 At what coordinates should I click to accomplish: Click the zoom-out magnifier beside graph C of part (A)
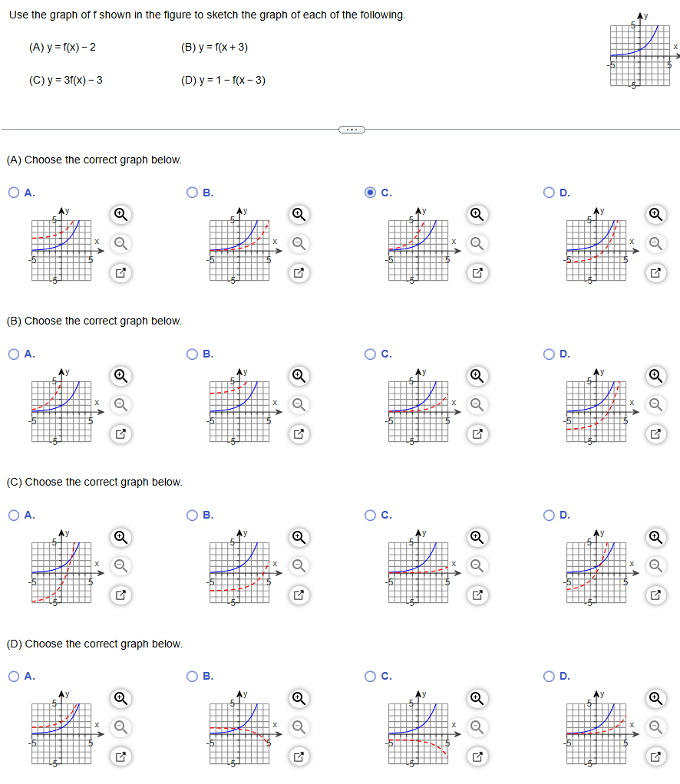[x=477, y=244]
